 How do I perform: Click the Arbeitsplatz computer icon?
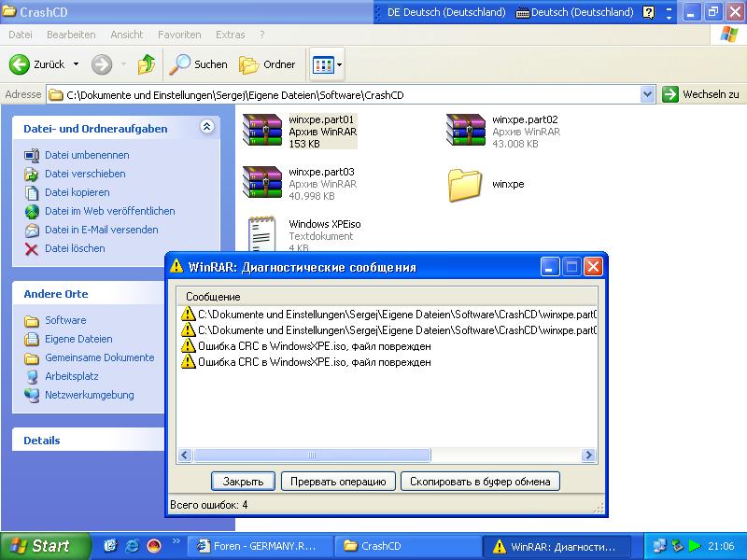[x=32, y=376]
